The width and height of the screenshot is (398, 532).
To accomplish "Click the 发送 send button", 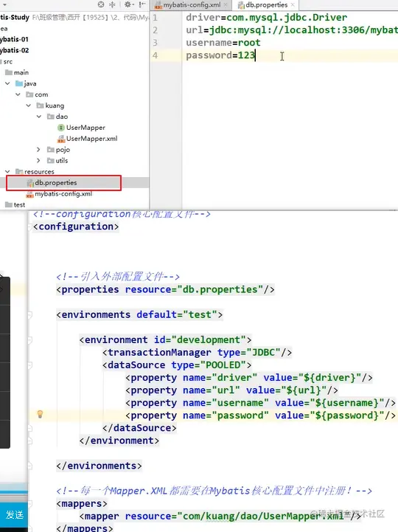I will pos(14,515).
